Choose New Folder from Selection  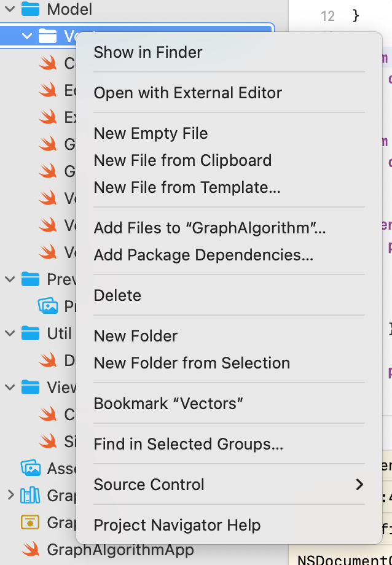click(x=192, y=363)
